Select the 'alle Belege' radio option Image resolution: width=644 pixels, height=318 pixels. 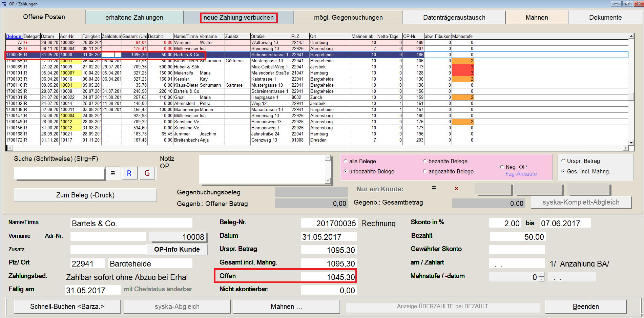pos(346,162)
